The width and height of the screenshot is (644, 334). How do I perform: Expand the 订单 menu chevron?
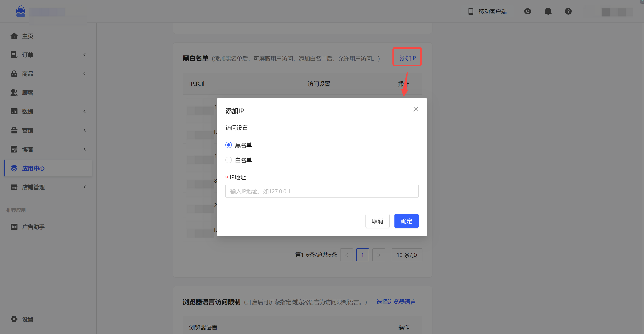pyautogui.click(x=85, y=55)
